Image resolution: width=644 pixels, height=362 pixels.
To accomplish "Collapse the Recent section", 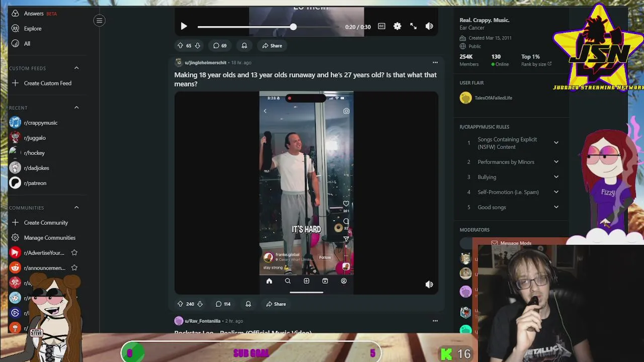I will coord(76,108).
